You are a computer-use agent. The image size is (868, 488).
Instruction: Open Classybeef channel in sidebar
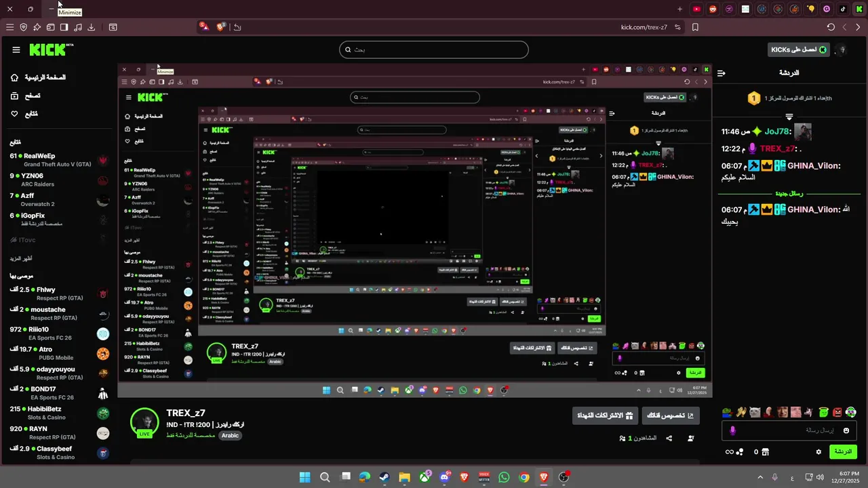pos(59,453)
